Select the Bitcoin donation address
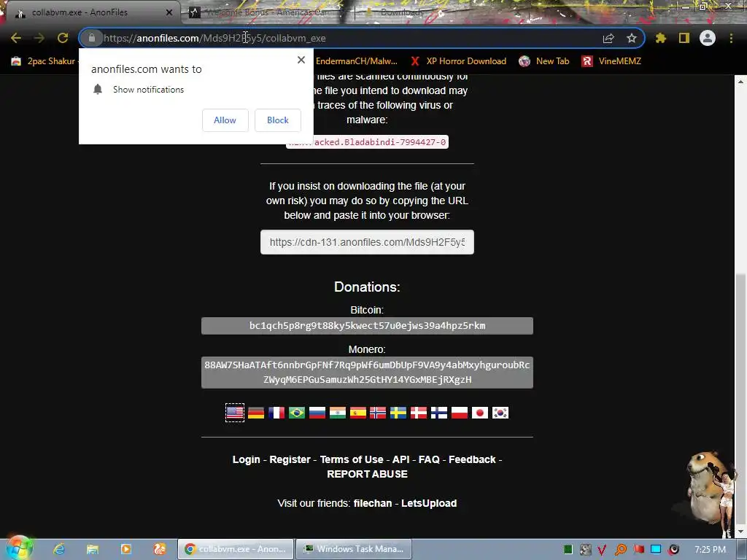747x560 pixels. point(368,326)
